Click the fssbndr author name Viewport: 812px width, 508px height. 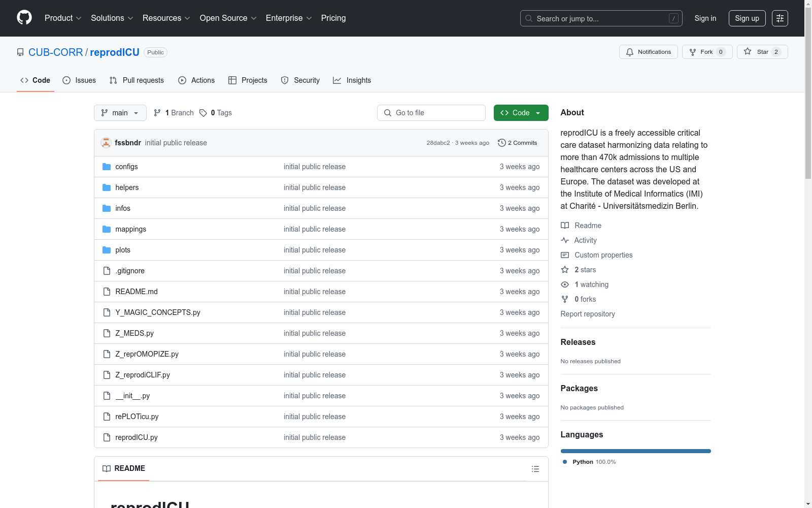click(128, 143)
